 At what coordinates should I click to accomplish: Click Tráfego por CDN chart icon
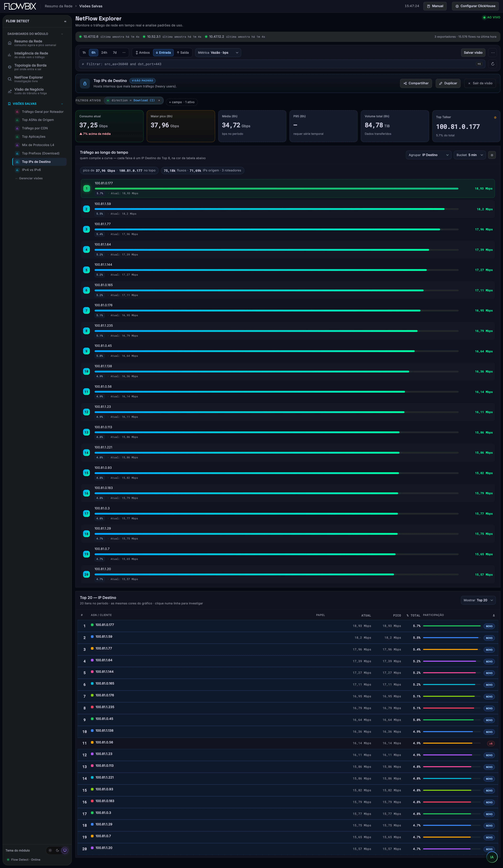click(x=17, y=129)
